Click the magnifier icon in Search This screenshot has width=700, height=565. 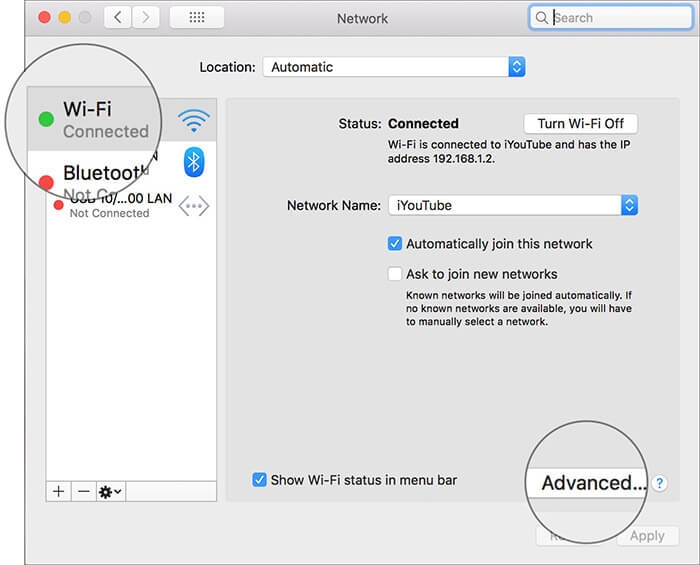pyautogui.click(x=542, y=18)
